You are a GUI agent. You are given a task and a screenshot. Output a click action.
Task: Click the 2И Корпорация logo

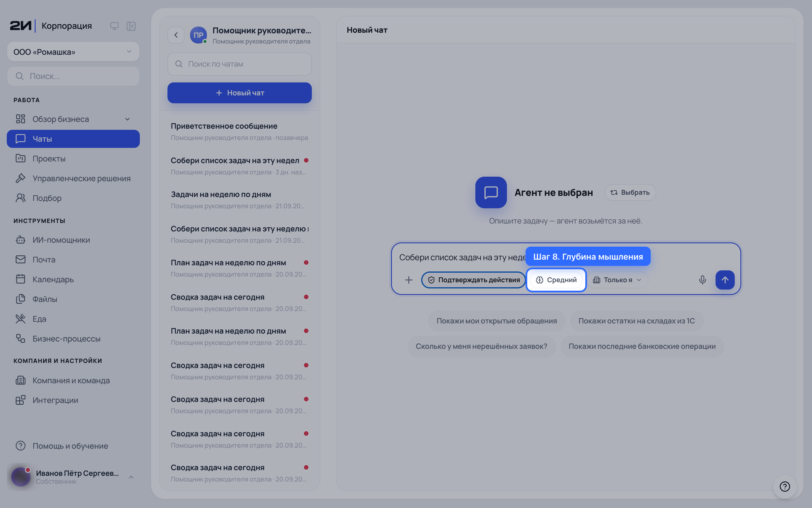point(51,26)
